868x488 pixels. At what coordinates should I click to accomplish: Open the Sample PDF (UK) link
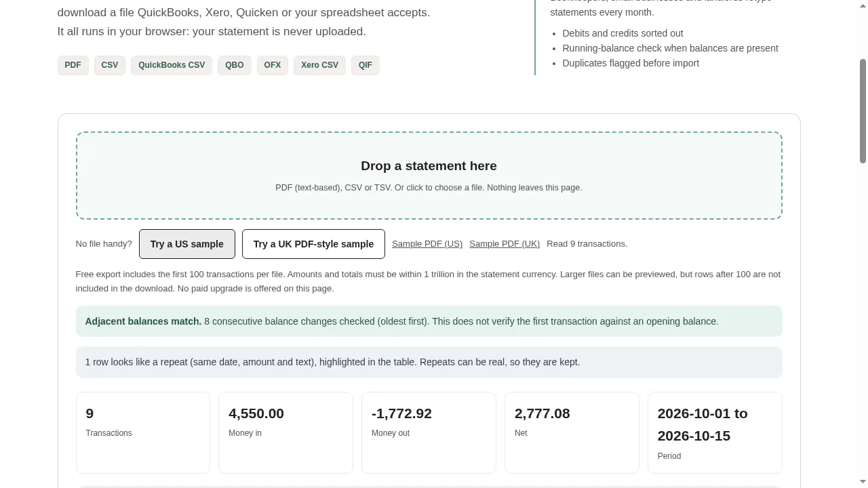coord(505,244)
